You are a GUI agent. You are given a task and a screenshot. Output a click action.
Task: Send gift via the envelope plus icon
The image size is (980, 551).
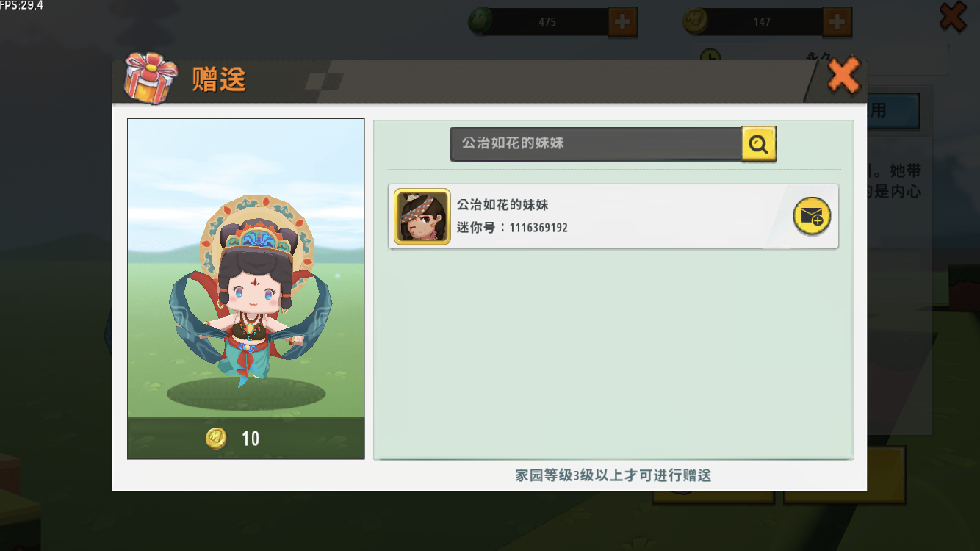[812, 216]
